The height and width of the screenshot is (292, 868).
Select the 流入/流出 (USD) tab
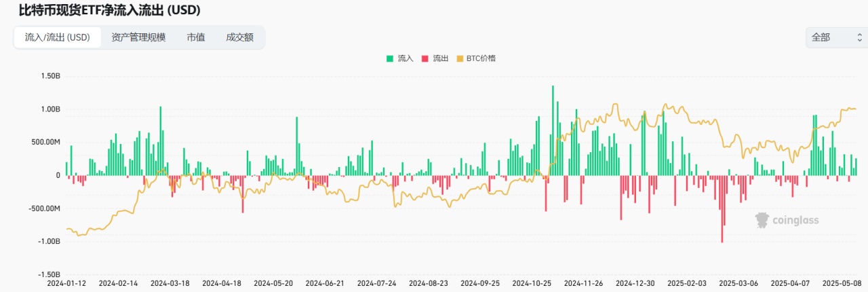tap(57, 37)
